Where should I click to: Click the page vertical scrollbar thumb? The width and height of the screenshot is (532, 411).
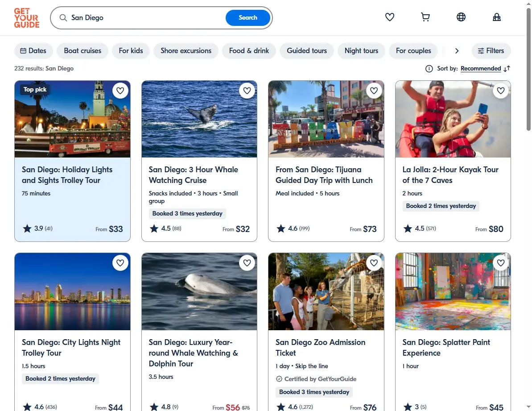coord(528,70)
